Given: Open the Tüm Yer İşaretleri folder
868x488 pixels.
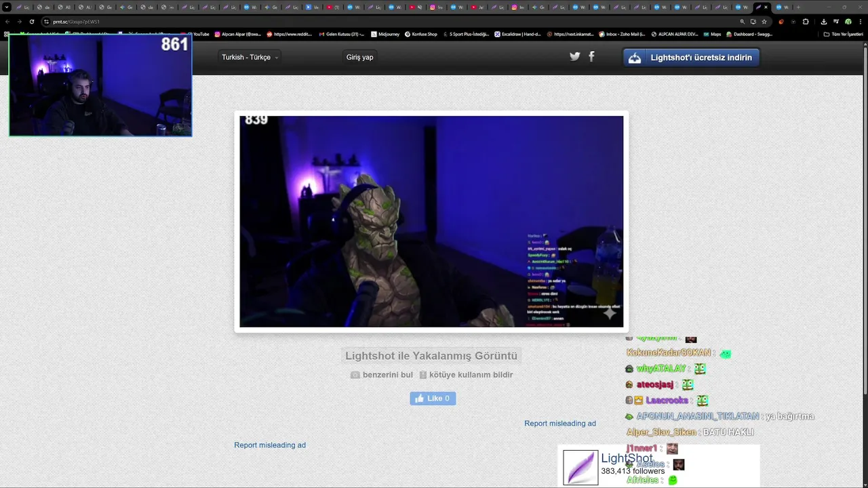Looking at the screenshot, I should point(844,34).
